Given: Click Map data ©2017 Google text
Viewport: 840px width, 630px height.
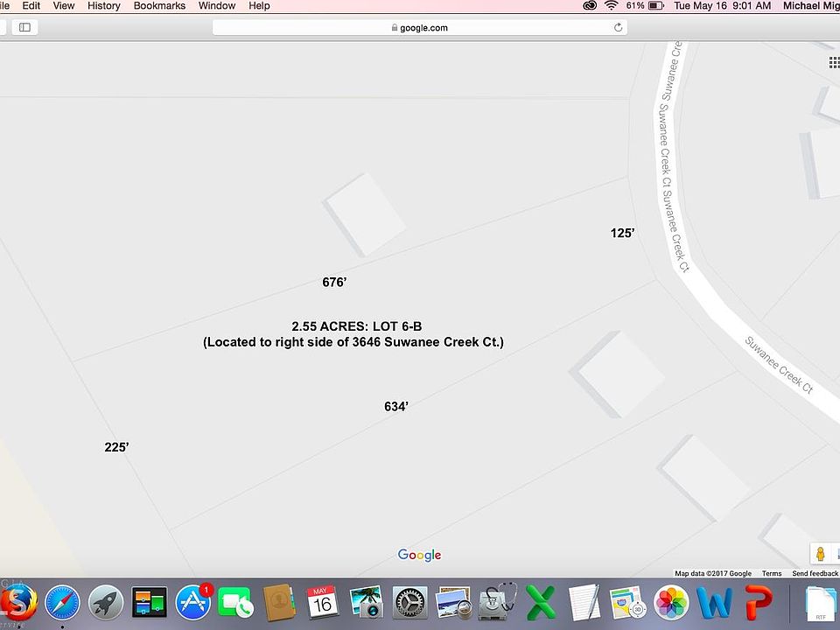Looking at the screenshot, I should pos(713,573).
